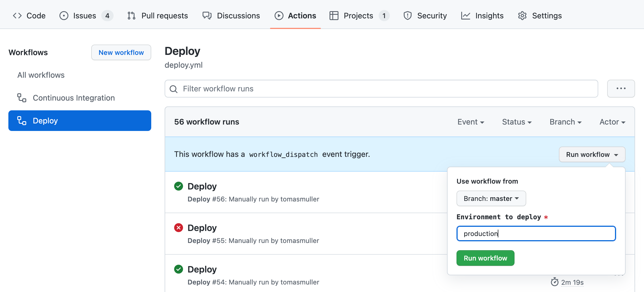
Task: Click failed status icon for Deploy #55
Action: pyautogui.click(x=179, y=228)
